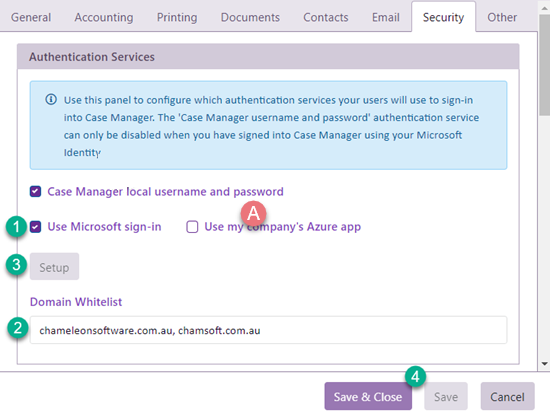The width and height of the screenshot is (550, 414).
Task: Click the Cancel button
Action: click(507, 396)
